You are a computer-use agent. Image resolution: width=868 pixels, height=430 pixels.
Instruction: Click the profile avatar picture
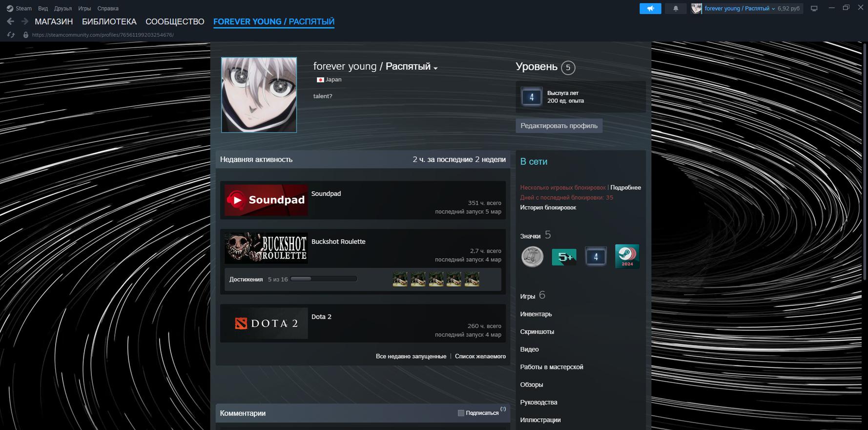[259, 95]
